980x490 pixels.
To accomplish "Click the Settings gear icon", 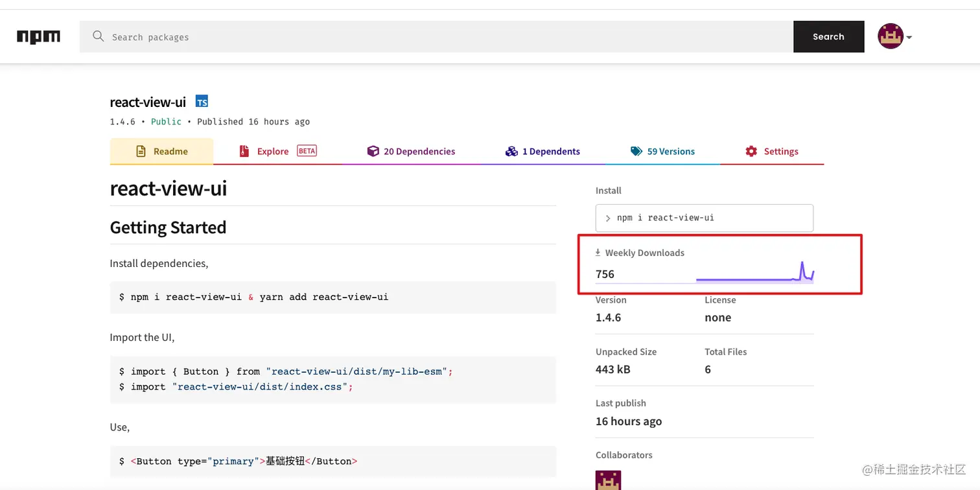I will pyautogui.click(x=751, y=151).
